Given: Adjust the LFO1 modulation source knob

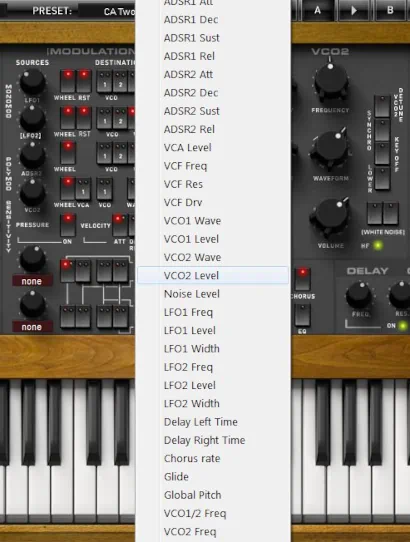Looking at the screenshot, I should click(x=32, y=82).
